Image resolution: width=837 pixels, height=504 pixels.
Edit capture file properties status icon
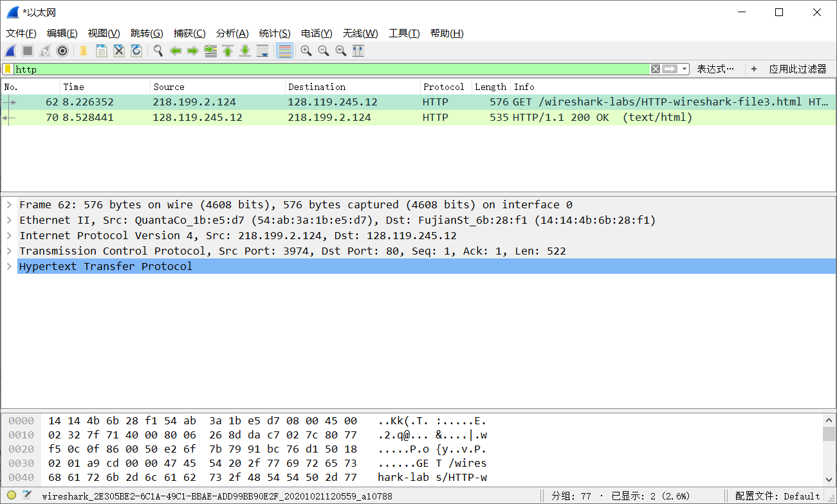pos(27,496)
